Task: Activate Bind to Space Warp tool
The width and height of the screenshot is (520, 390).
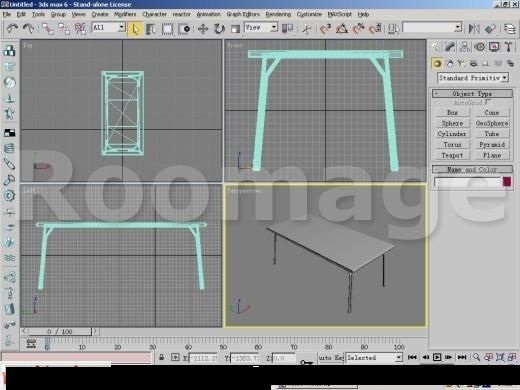Action: (80, 29)
